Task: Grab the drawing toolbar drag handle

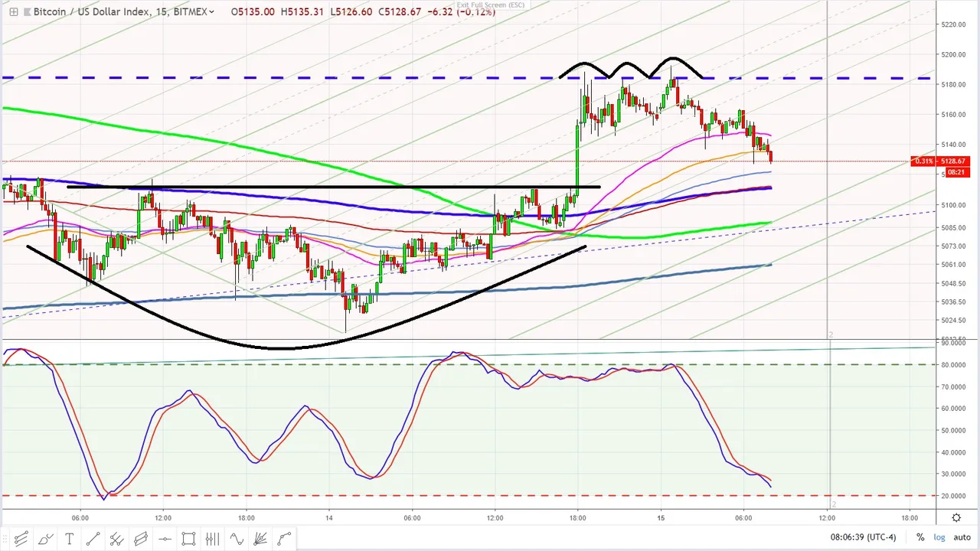Action: [5, 539]
